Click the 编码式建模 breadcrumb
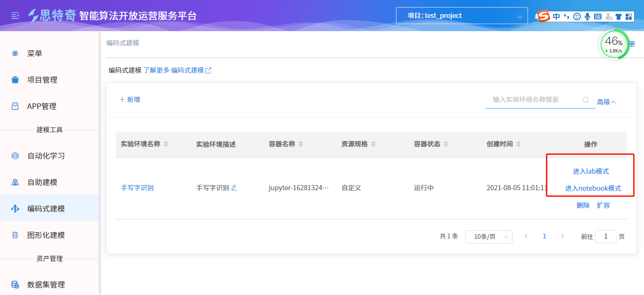 coord(123,43)
